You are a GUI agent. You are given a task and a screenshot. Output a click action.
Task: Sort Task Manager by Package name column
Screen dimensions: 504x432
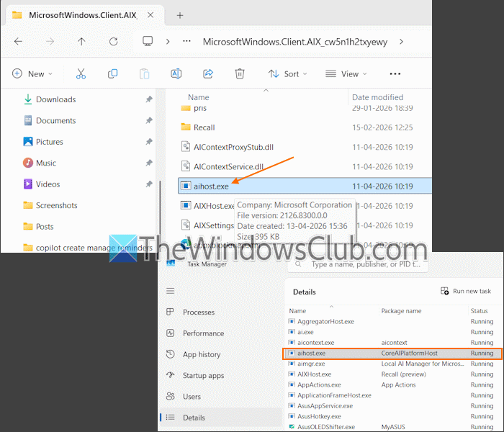pyautogui.click(x=401, y=311)
